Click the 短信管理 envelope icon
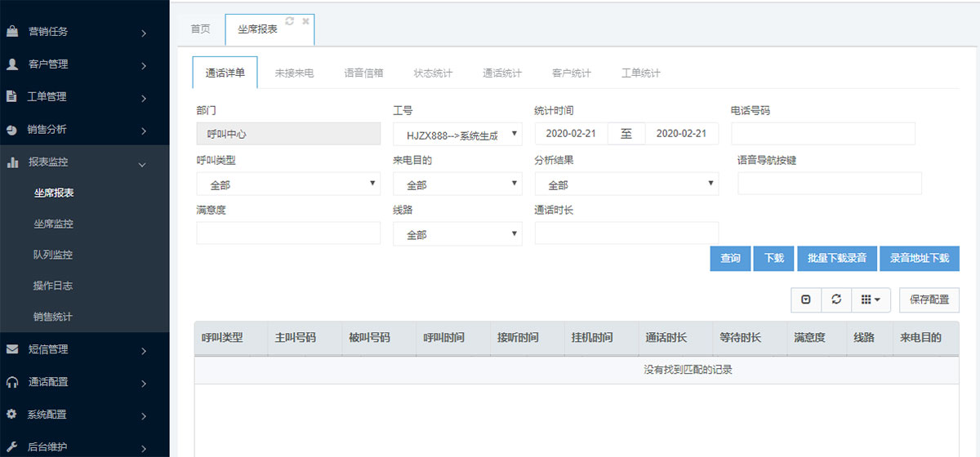 (x=11, y=349)
